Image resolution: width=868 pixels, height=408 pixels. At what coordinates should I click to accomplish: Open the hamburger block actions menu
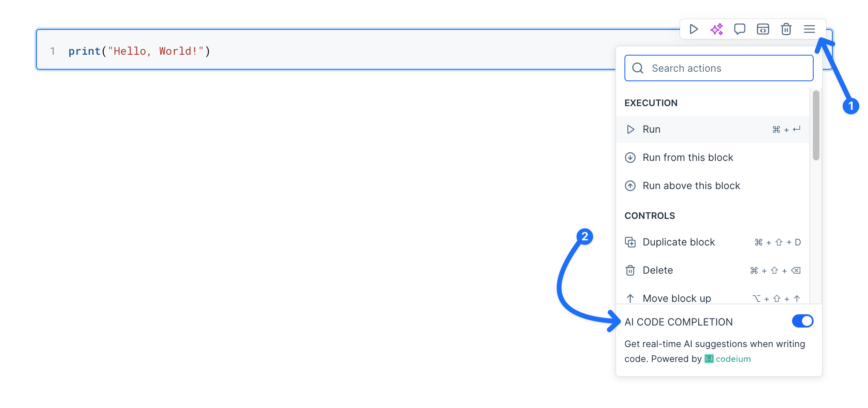pos(809,29)
